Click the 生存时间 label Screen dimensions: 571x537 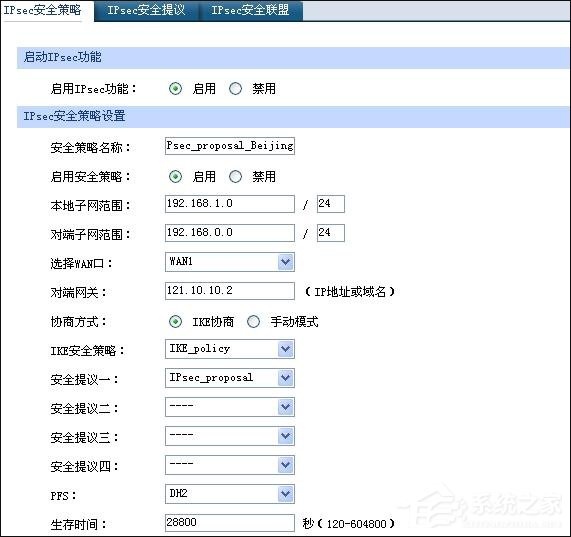coord(78,525)
